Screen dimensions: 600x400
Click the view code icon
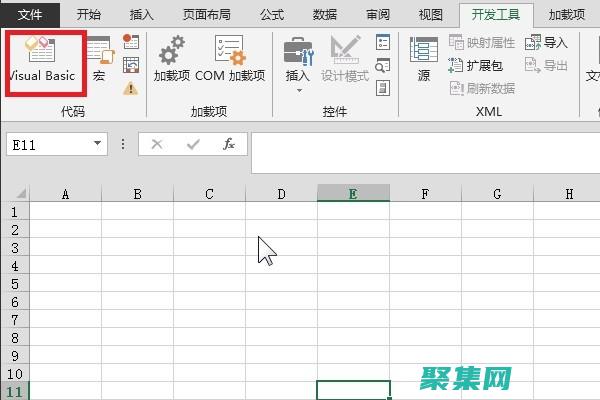click(x=383, y=65)
